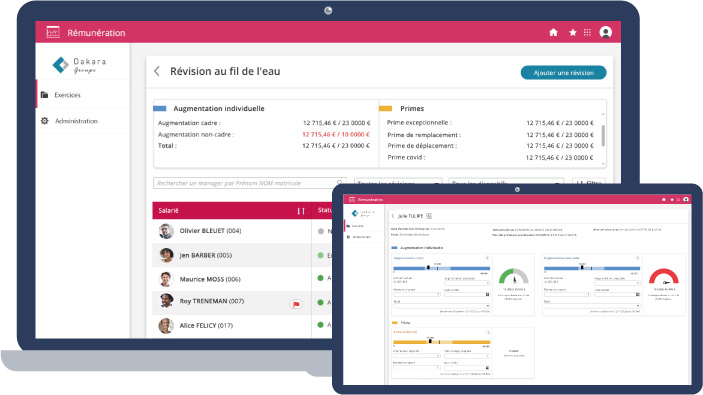Screen dimensions: 703x395
Task: Open favorites with the star icon
Action: click(573, 32)
